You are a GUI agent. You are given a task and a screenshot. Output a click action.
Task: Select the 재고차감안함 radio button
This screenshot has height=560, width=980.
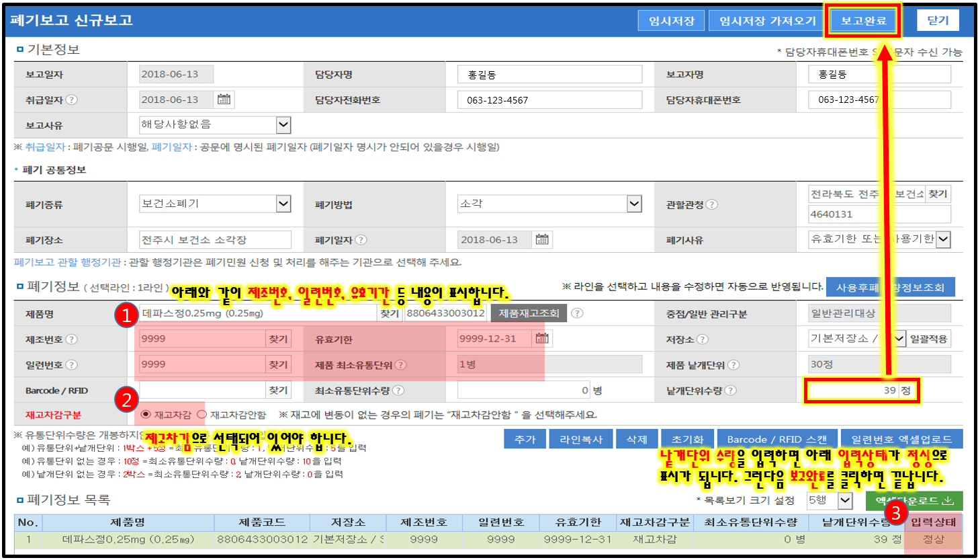click(202, 415)
